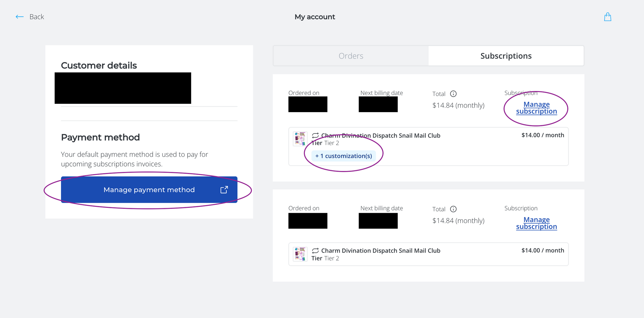Image resolution: width=644 pixels, height=318 pixels.
Task: Click the Customer details heading
Action: (99, 65)
